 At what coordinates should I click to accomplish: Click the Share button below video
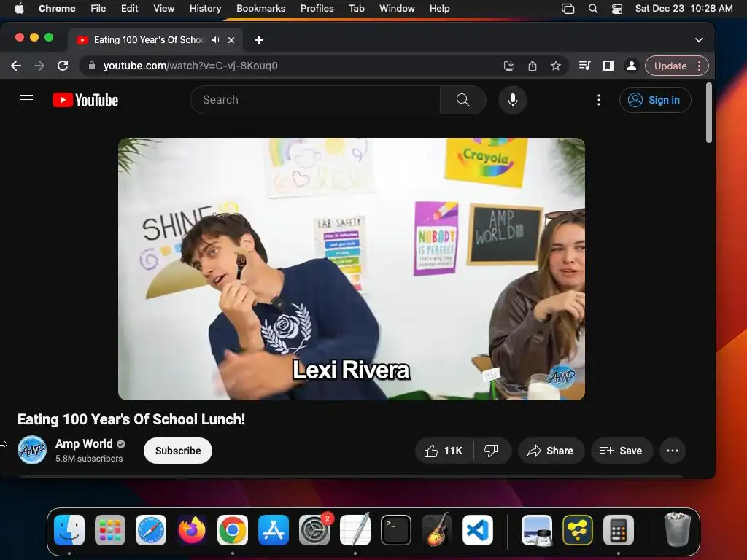(550, 451)
